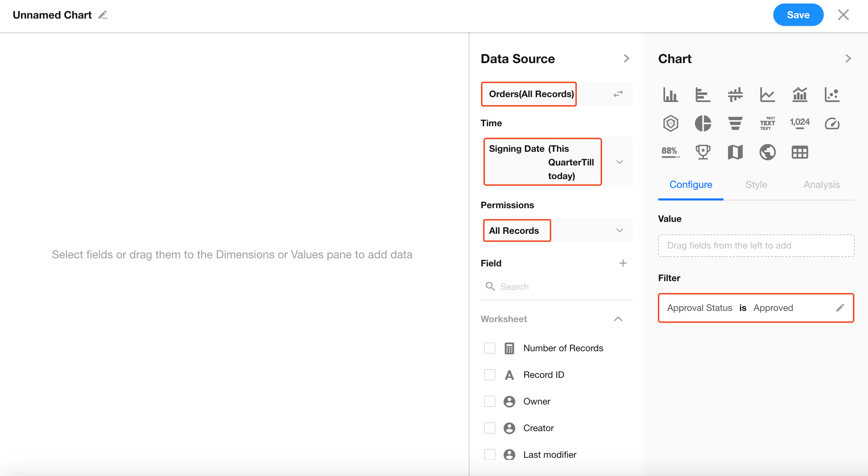868x476 pixels.
Task: Select the leaderboard trophy chart icon
Action: click(703, 152)
